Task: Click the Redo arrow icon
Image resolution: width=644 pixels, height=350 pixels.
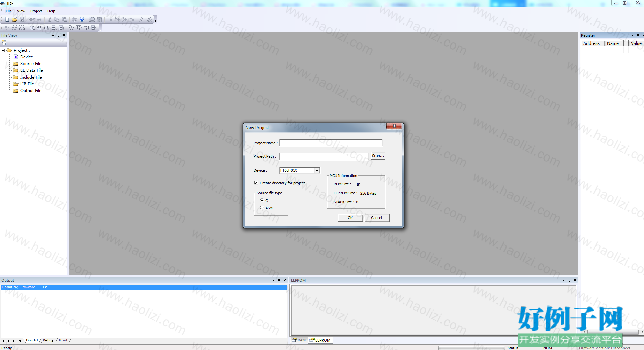Action: tap(39, 20)
